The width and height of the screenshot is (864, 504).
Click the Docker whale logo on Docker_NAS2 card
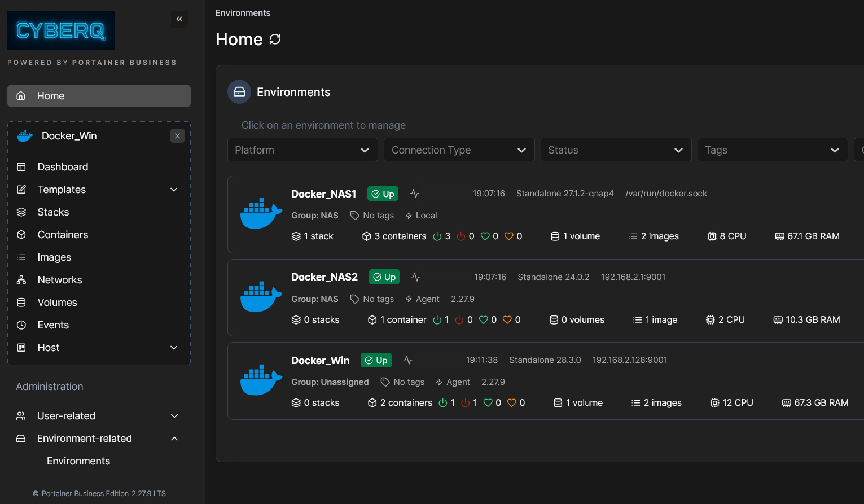[261, 296]
